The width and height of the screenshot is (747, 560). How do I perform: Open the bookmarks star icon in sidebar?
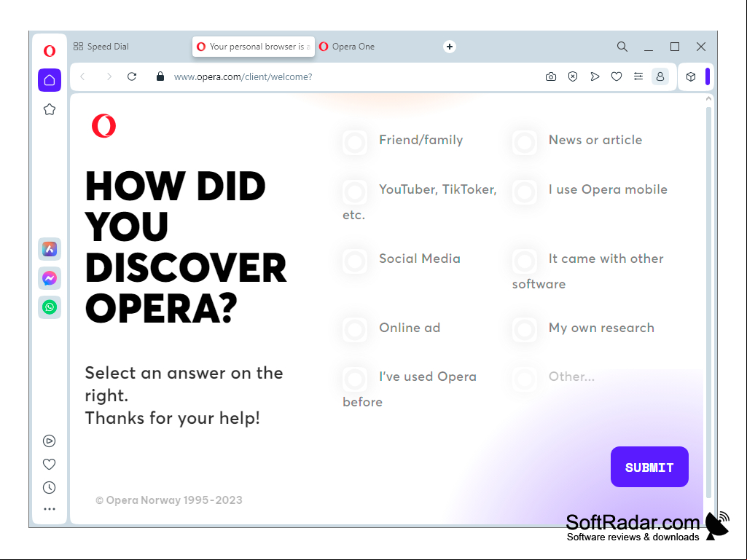50,109
